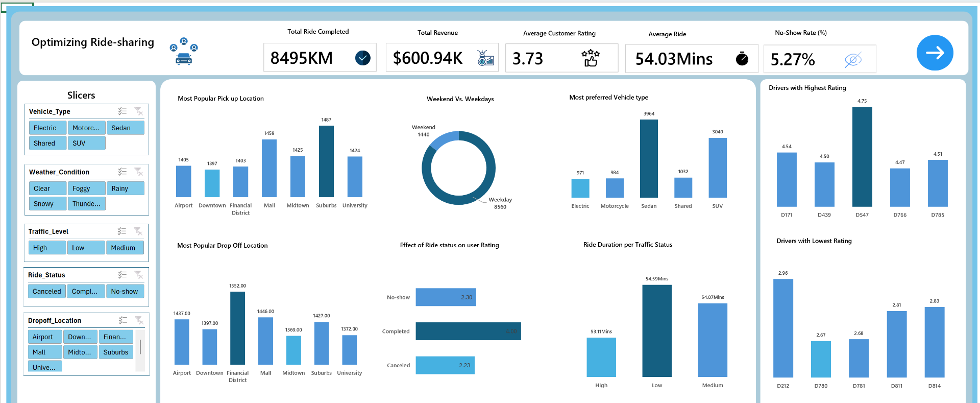Click the D547 driver rating bar

click(x=862, y=157)
